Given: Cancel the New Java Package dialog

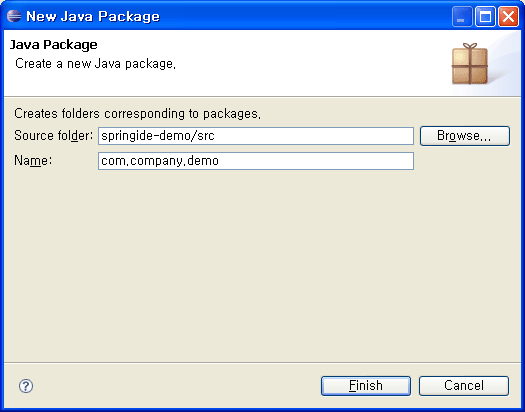Looking at the screenshot, I should [x=464, y=386].
